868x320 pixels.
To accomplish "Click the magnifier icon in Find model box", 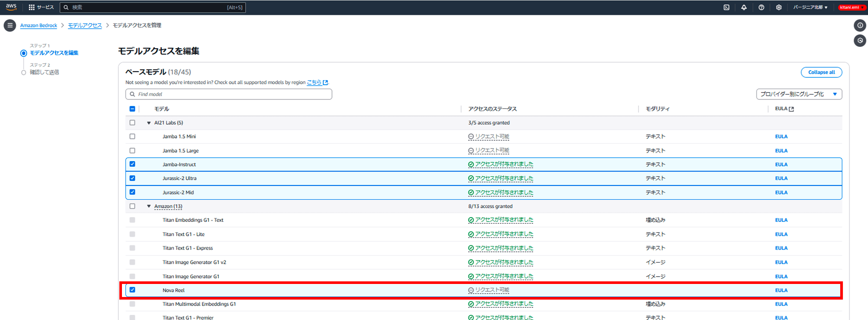I will pyautogui.click(x=132, y=94).
